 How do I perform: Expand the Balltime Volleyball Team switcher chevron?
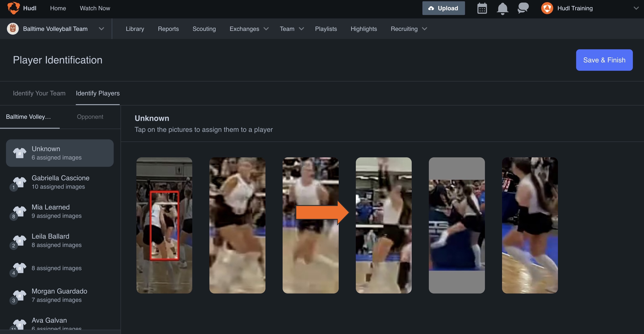(x=101, y=29)
